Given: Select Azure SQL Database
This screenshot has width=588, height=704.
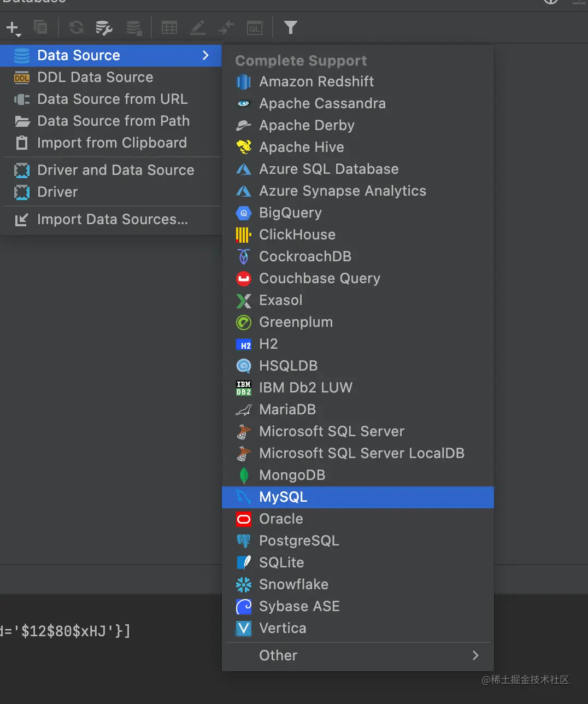Looking at the screenshot, I should coord(358,169).
